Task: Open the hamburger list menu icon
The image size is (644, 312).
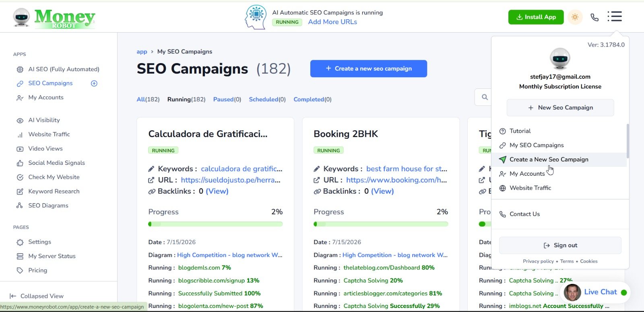Action: coord(615,16)
